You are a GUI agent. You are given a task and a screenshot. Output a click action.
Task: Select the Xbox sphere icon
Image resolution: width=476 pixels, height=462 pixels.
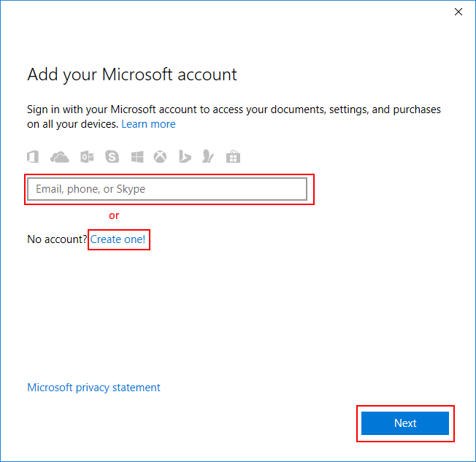[x=160, y=157]
